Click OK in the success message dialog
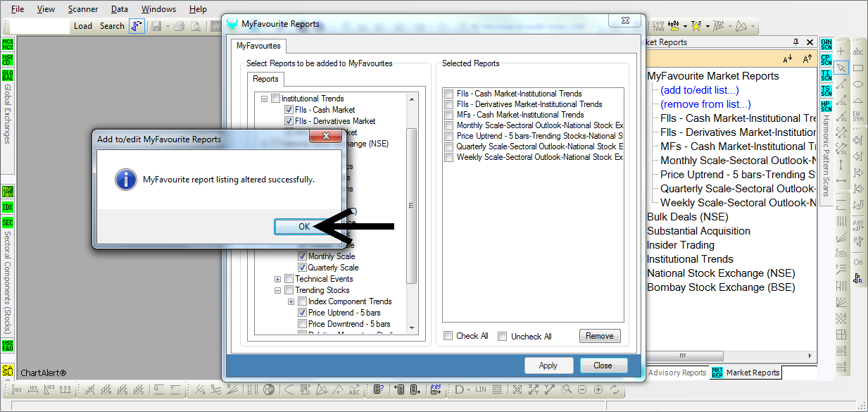Screen dimensions: 868x412 [x=303, y=227]
